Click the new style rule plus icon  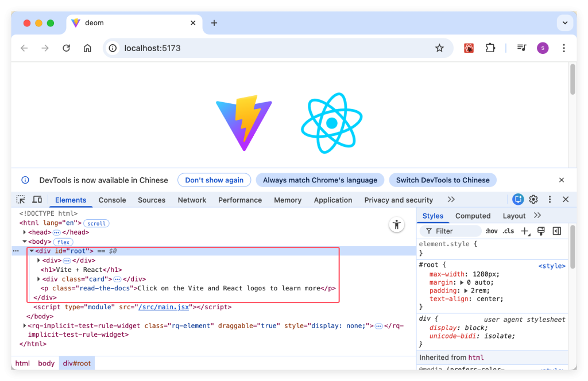[x=525, y=231]
